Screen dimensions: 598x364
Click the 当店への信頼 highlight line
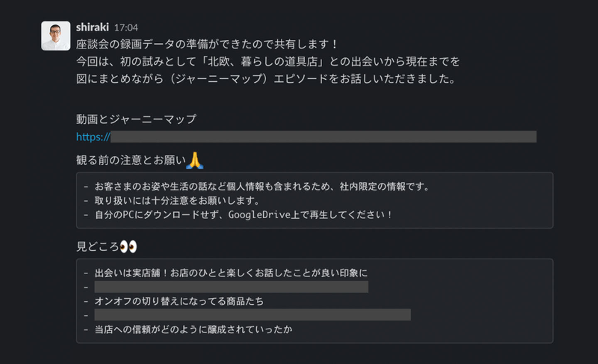pyautogui.click(x=194, y=330)
